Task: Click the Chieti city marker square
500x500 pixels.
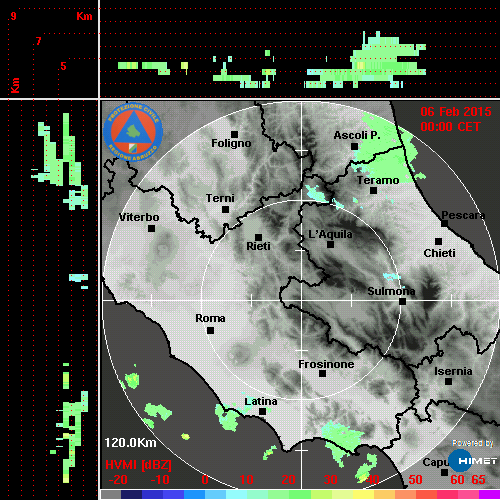Action: tap(438, 241)
